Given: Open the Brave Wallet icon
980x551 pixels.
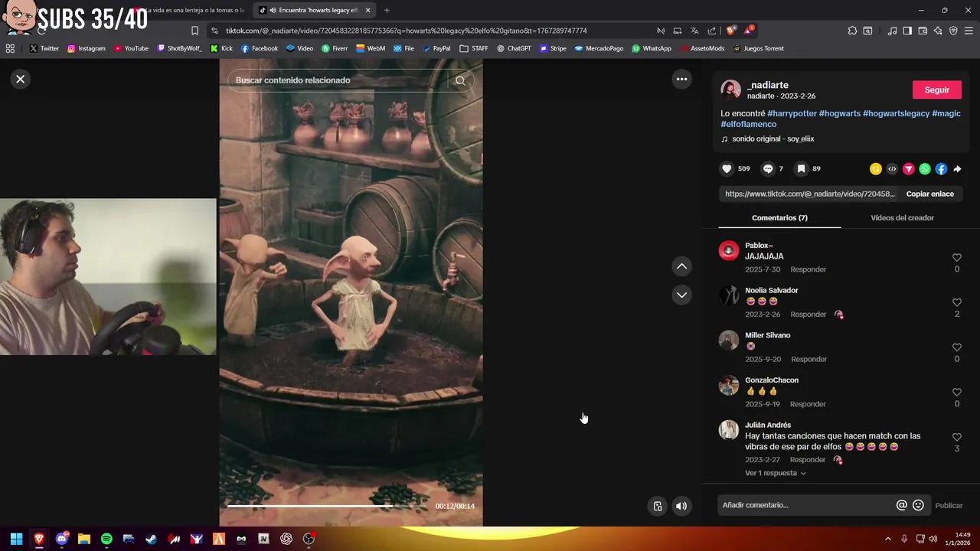Looking at the screenshot, I should click(x=923, y=31).
